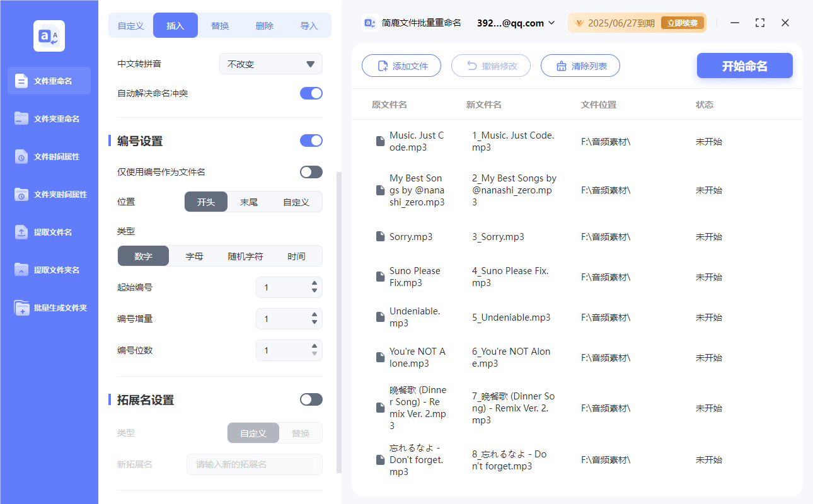
Task: Click the 新拓展名 input field
Action: [254, 464]
